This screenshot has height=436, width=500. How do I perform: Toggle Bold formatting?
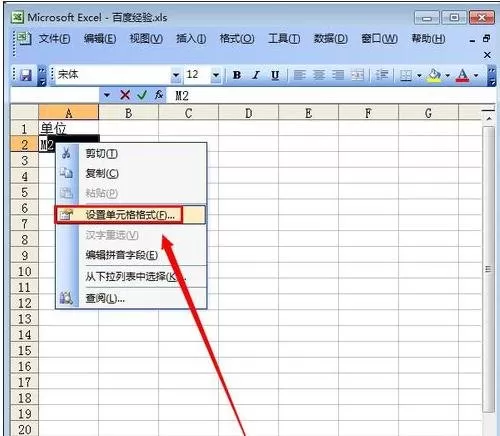click(237, 75)
